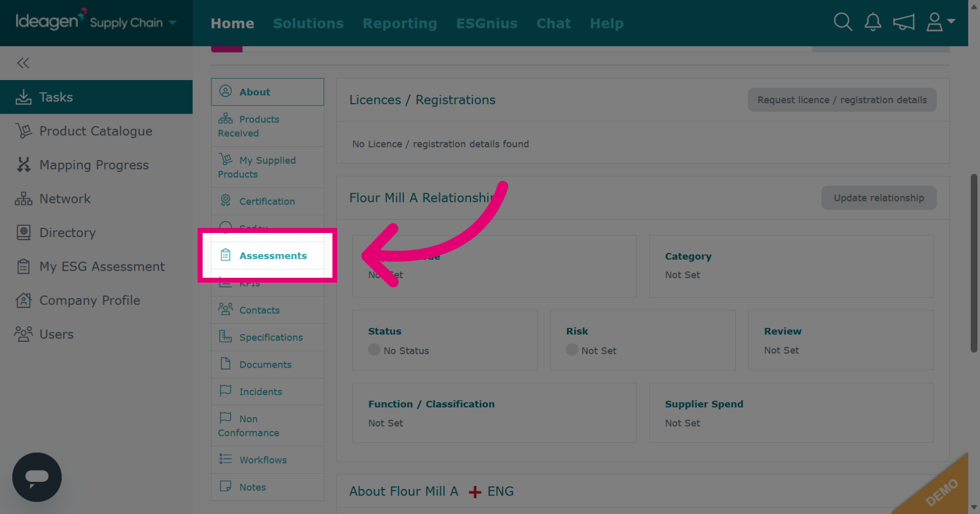Screen dimensions: 980x514
Task: Open the Chat menu
Action: [x=553, y=23]
